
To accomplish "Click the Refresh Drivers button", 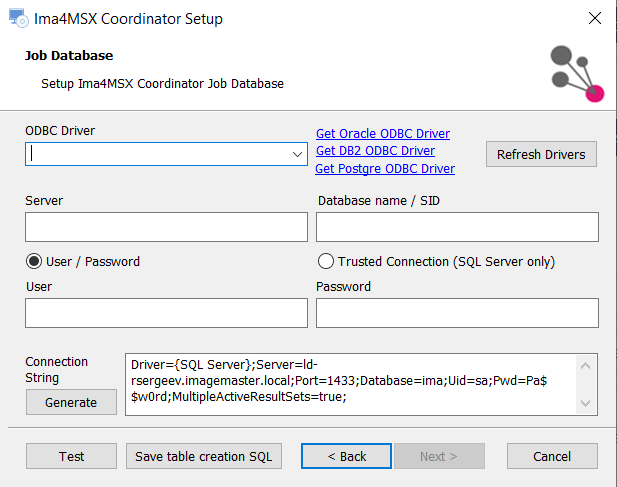I will pos(541,154).
